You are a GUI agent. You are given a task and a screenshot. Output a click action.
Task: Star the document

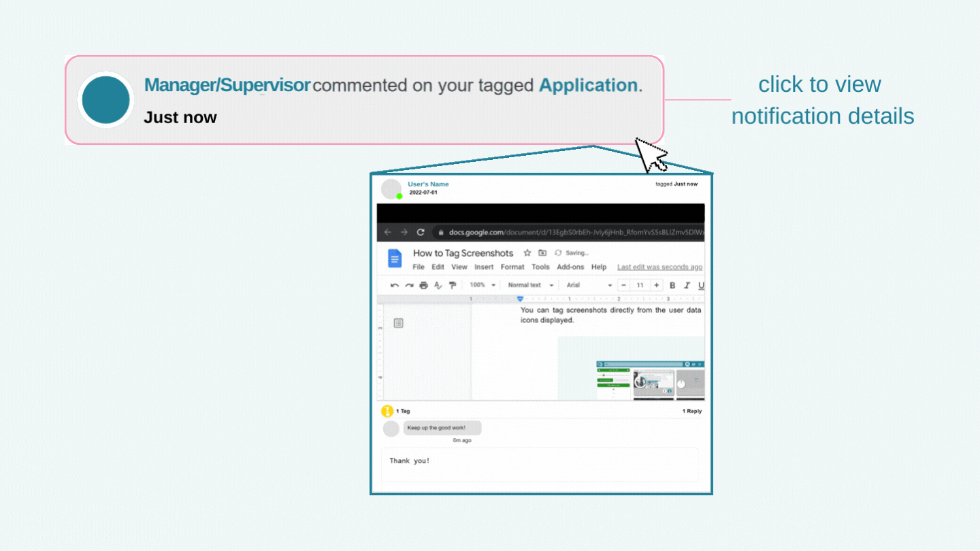527,252
